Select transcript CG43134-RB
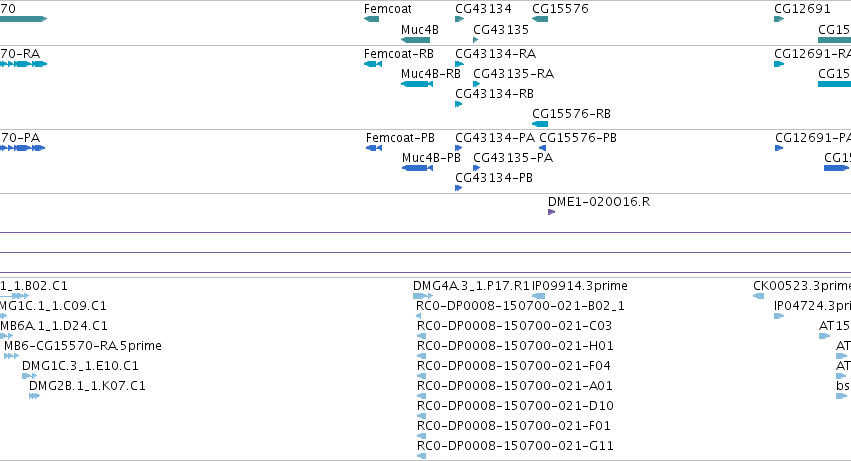 click(x=494, y=94)
